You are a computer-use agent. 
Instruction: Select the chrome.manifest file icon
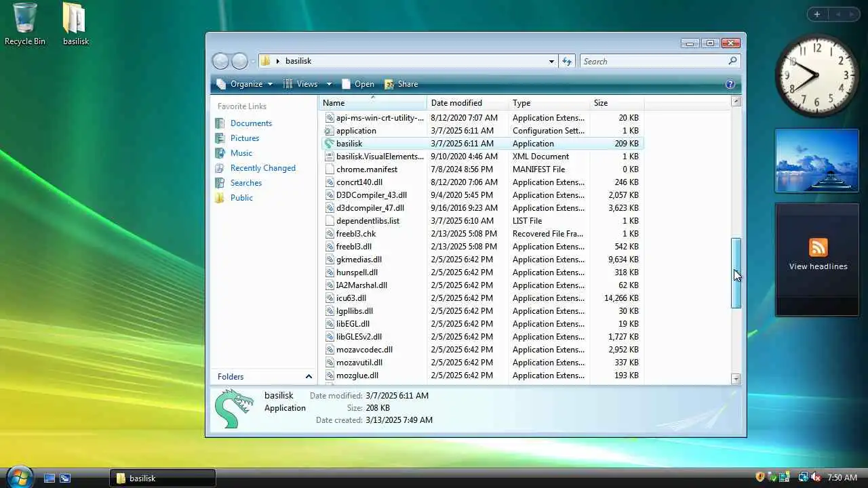click(x=330, y=169)
